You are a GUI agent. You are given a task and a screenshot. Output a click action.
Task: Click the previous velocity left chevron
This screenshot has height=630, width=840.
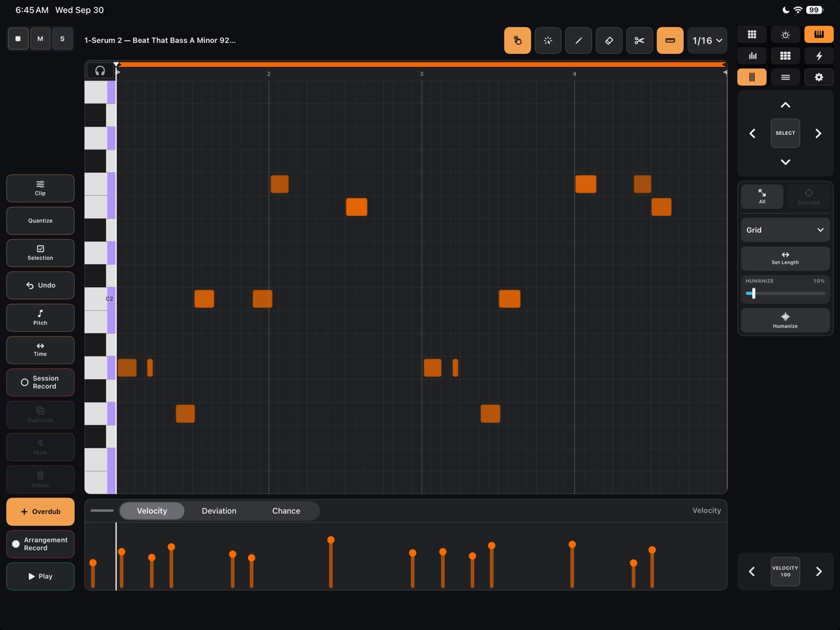(x=751, y=571)
